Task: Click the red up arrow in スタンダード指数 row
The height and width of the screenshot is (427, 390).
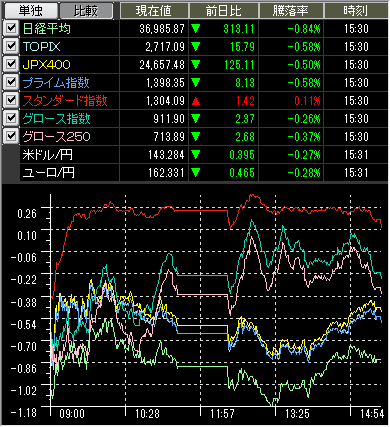Action: (196, 101)
